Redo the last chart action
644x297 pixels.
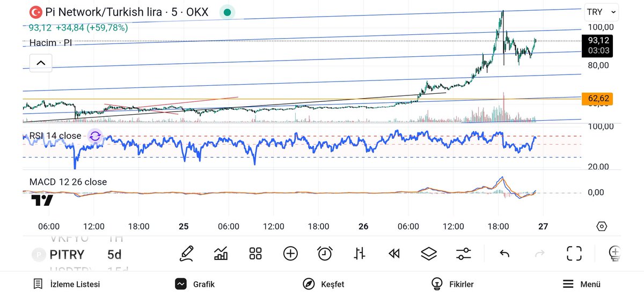[540, 253]
